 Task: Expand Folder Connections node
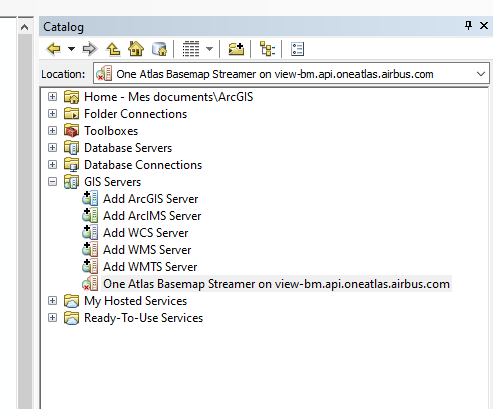(52, 114)
